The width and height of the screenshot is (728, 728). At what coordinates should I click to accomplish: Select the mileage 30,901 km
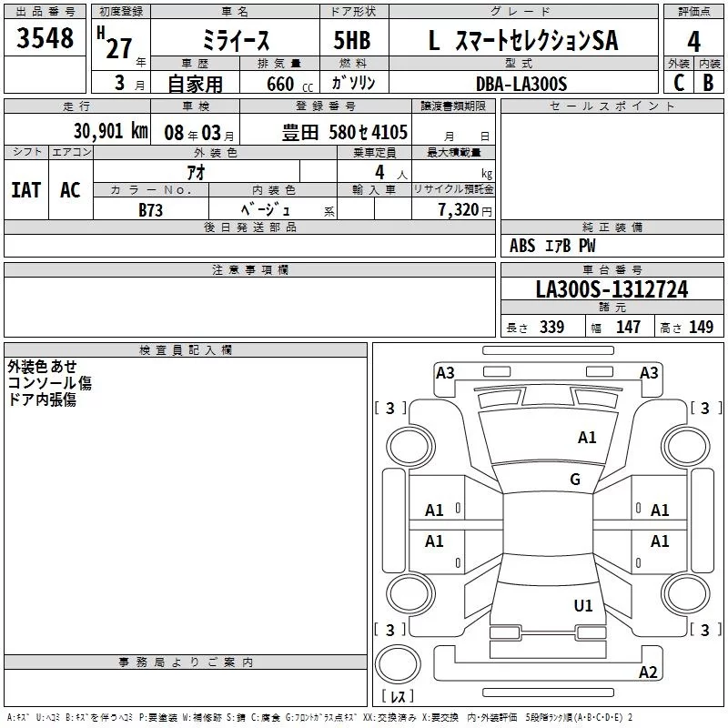(111, 131)
